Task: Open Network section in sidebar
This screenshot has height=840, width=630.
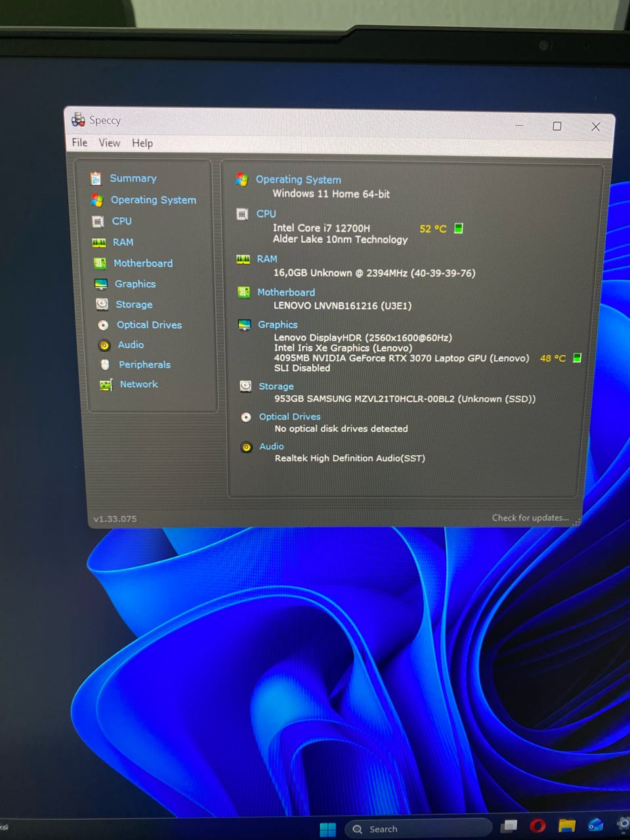Action: [x=138, y=385]
